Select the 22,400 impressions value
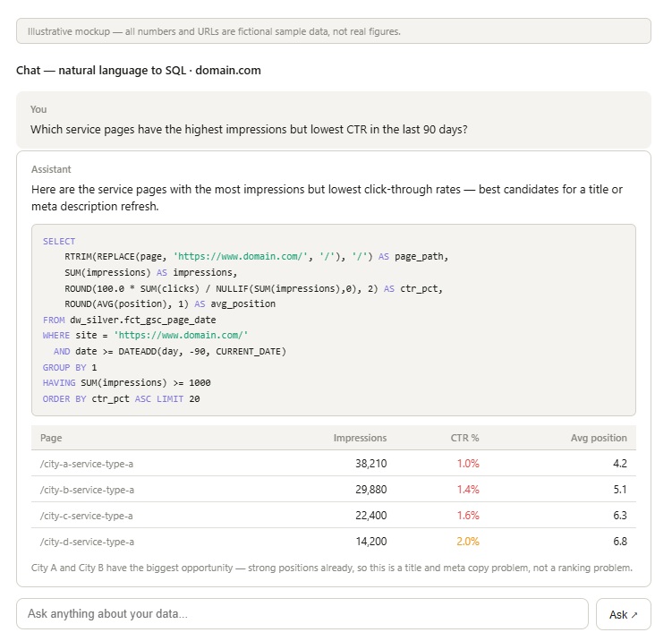The height and width of the screenshot is (641, 672). (370, 516)
